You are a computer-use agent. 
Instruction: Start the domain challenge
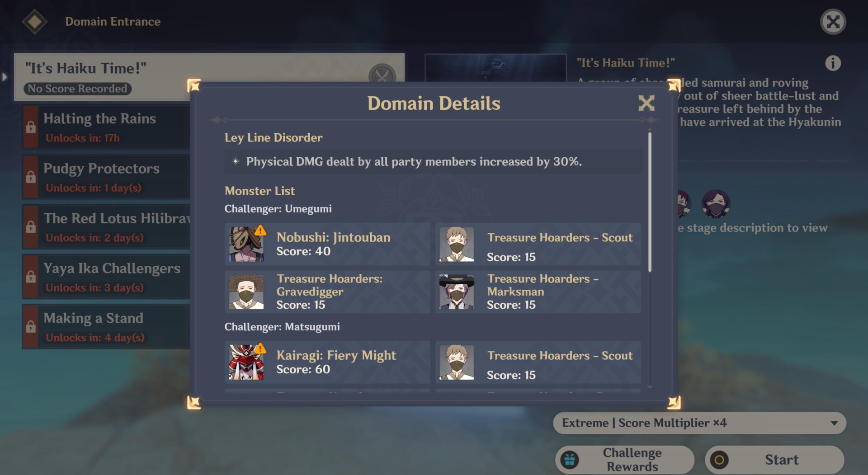pyautogui.click(x=774, y=460)
